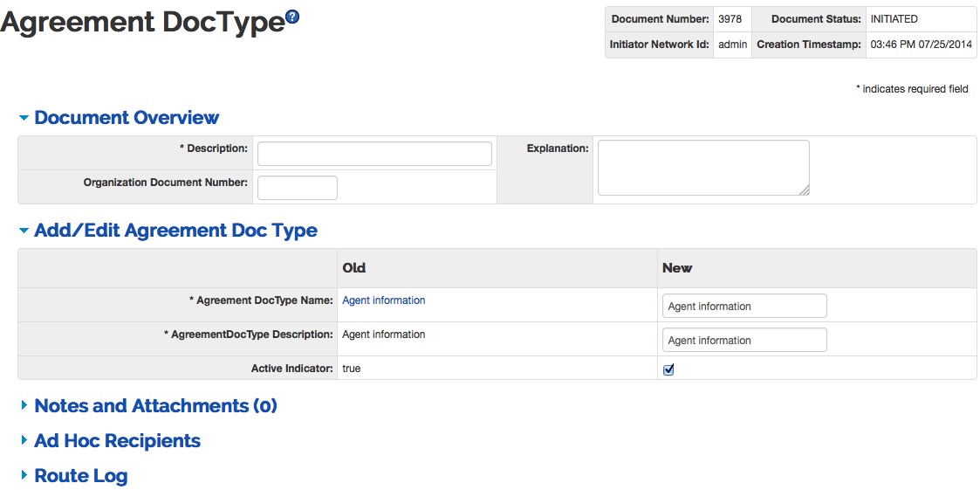Collapse the Add/Edit Agreement Doc Type arrow

[24, 231]
